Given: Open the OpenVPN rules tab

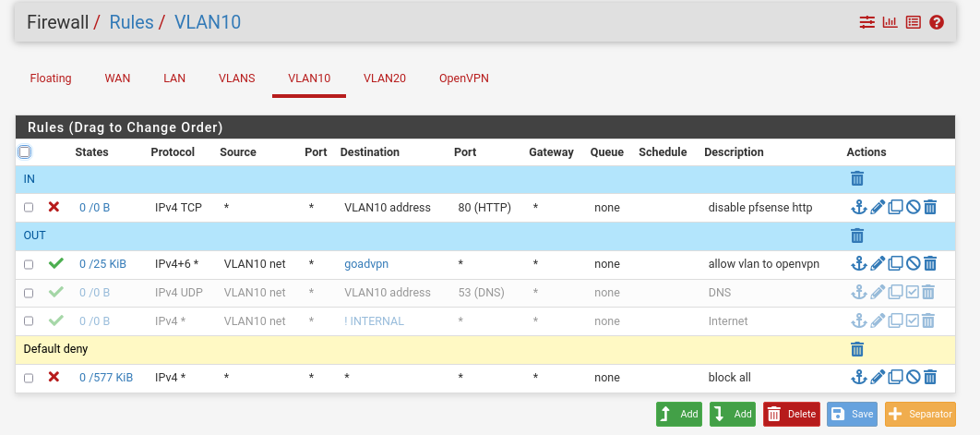Looking at the screenshot, I should tap(464, 79).
